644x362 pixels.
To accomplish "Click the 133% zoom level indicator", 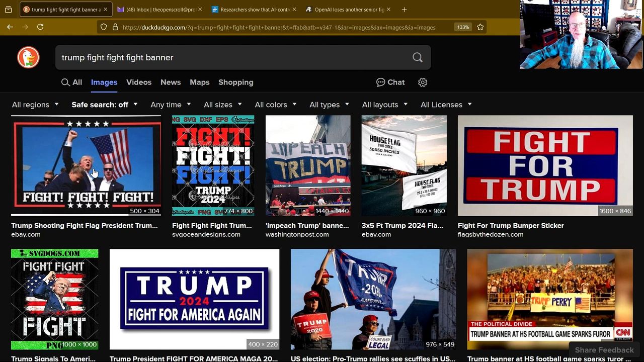I will pos(463,27).
